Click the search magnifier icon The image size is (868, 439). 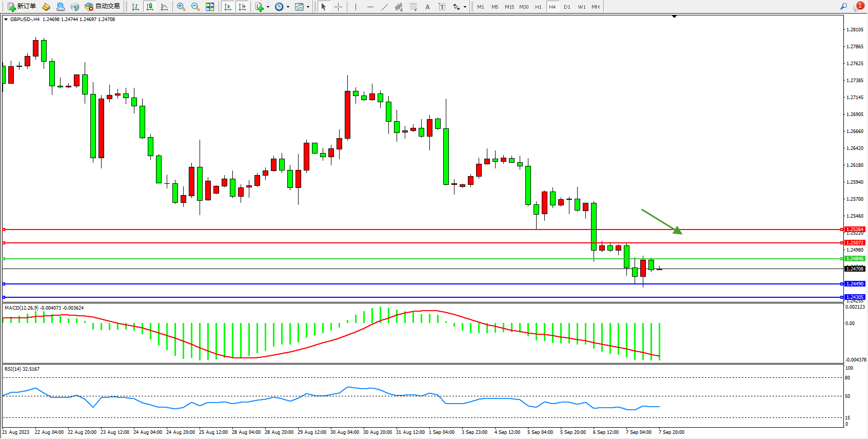pos(843,7)
